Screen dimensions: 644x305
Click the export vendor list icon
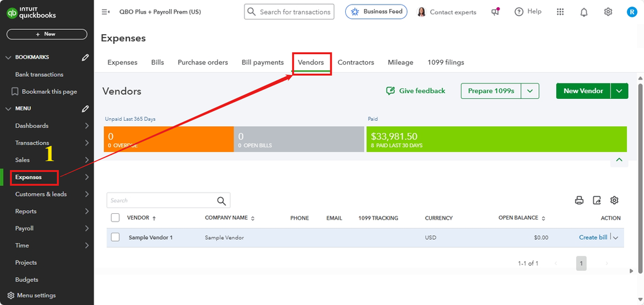[597, 200]
